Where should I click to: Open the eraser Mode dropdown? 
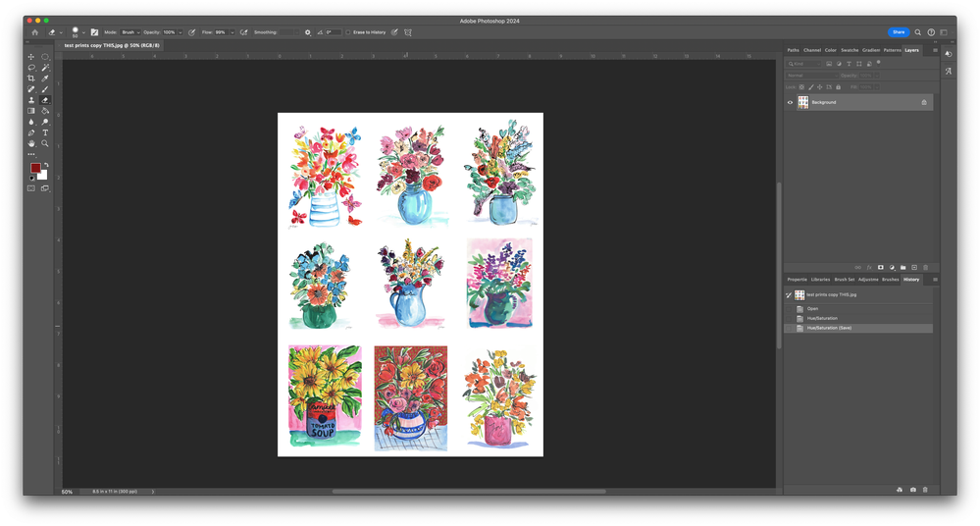point(130,32)
